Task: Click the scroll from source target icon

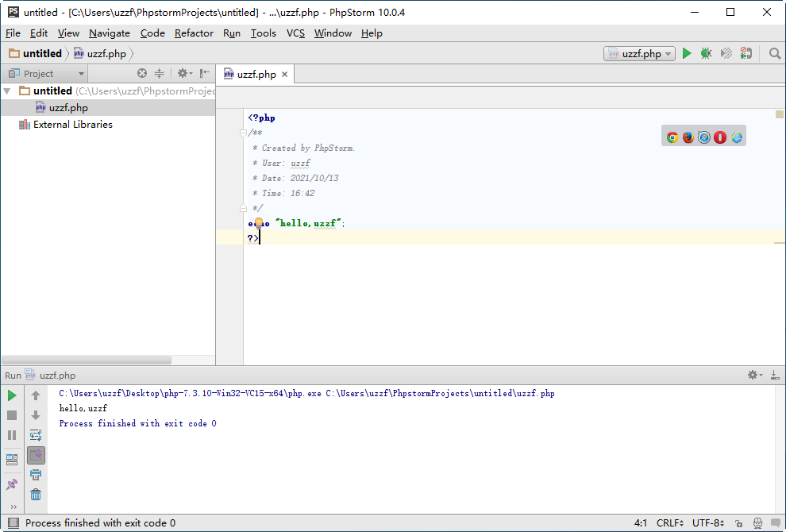Action: click(x=142, y=73)
